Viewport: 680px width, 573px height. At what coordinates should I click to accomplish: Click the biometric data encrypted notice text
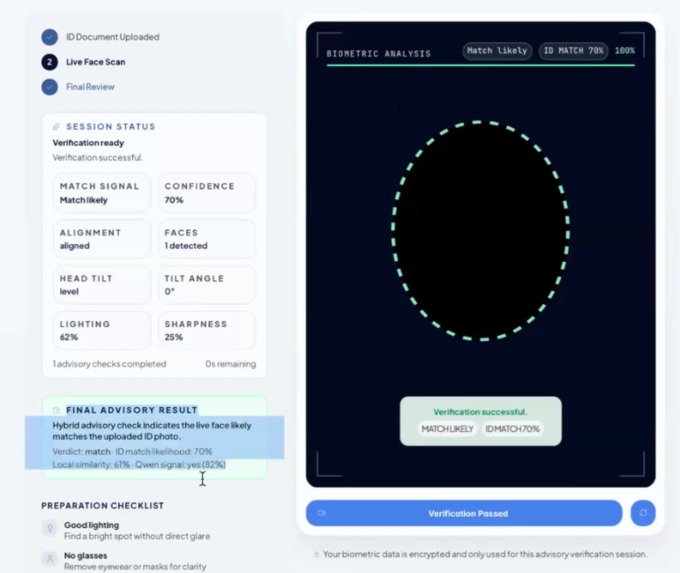[485, 554]
